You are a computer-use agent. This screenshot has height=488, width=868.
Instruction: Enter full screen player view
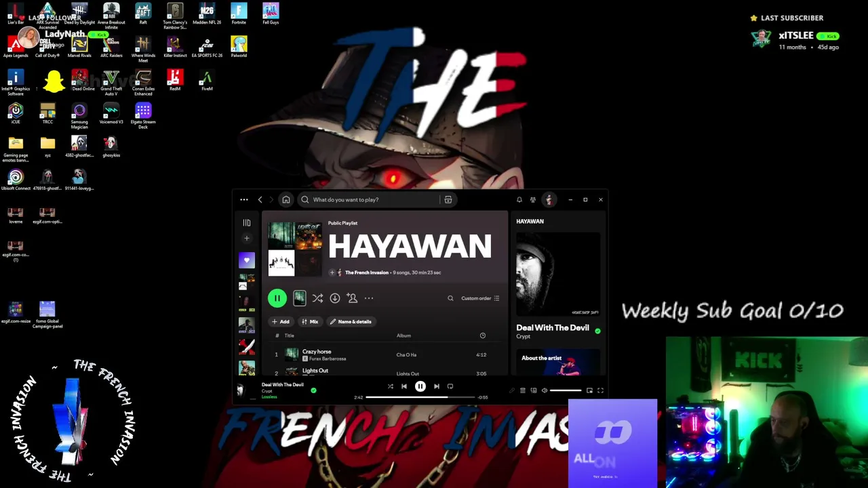[600, 390]
